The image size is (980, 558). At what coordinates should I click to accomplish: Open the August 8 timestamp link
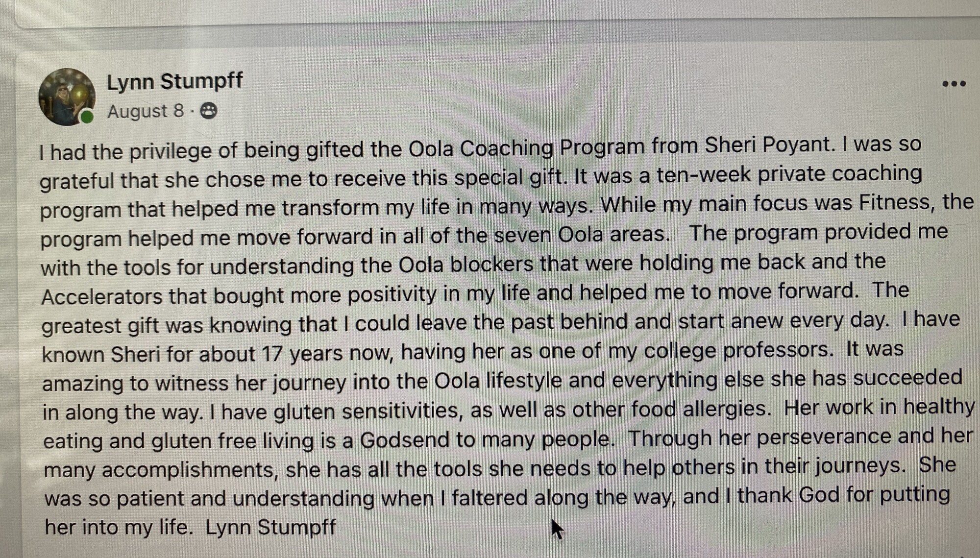tap(146, 111)
